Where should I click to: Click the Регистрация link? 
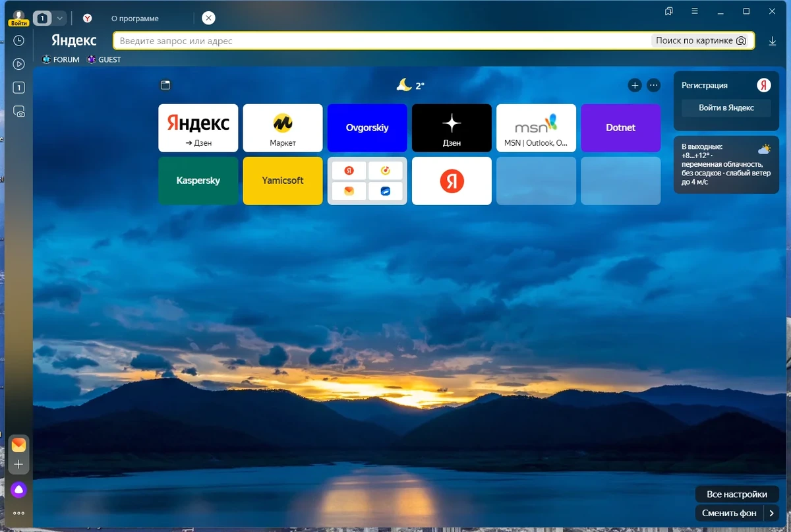point(705,85)
